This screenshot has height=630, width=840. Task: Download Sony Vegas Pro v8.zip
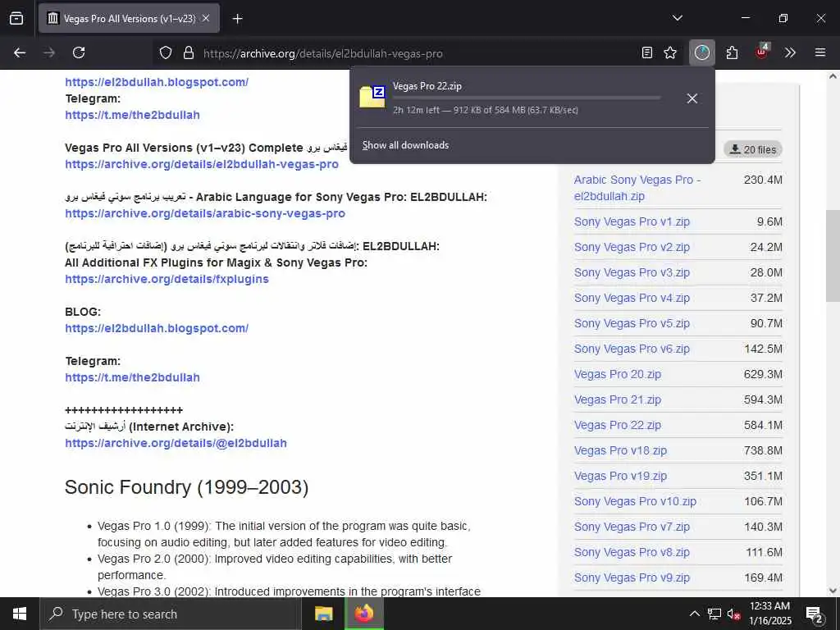pyautogui.click(x=632, y=552)
